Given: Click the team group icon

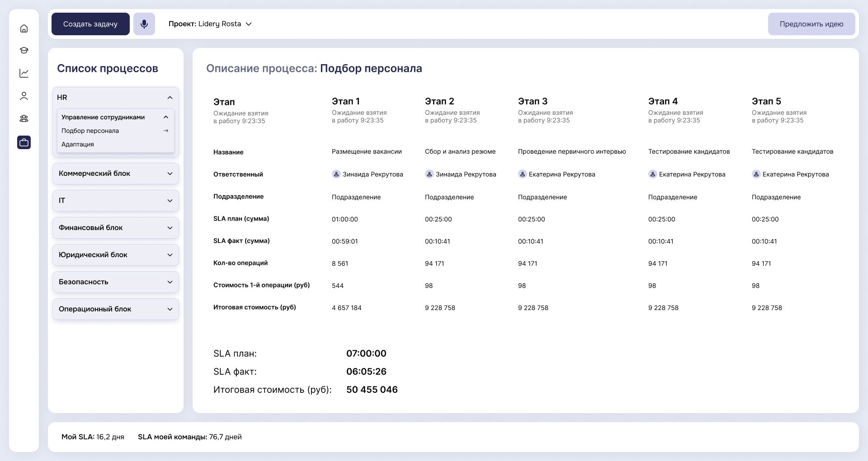Looking at the screenshot, I should [24, 118].
